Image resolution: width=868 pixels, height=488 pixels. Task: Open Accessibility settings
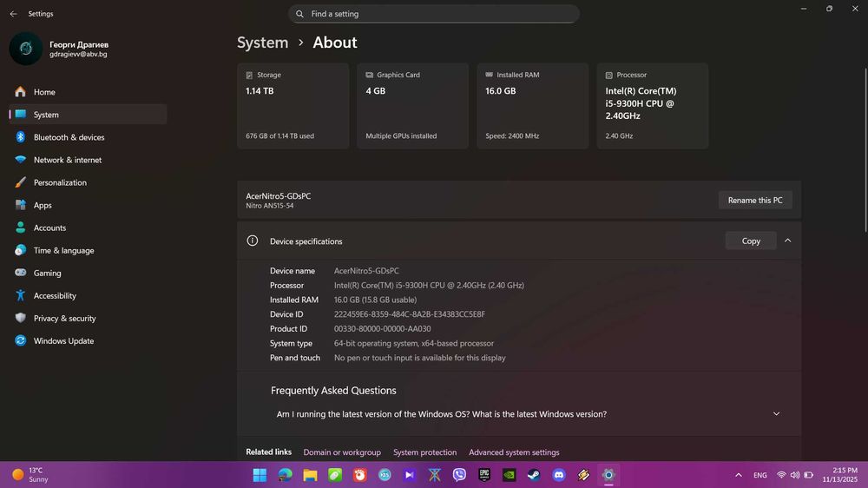(88, 296)
